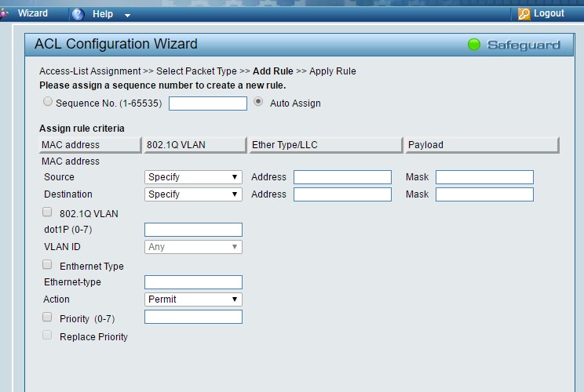
Task: Click the Ether Type/LLC criteria button
Action: pos(325,145)
